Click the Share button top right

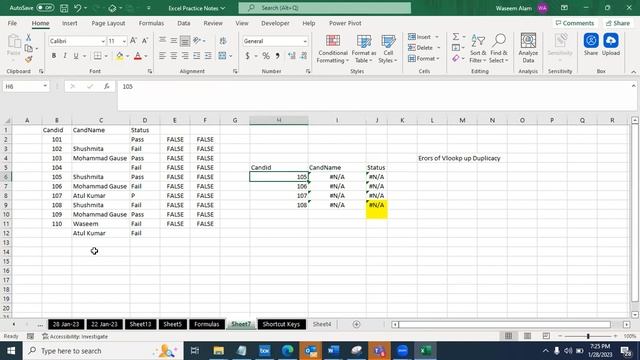tap(618, 23)
